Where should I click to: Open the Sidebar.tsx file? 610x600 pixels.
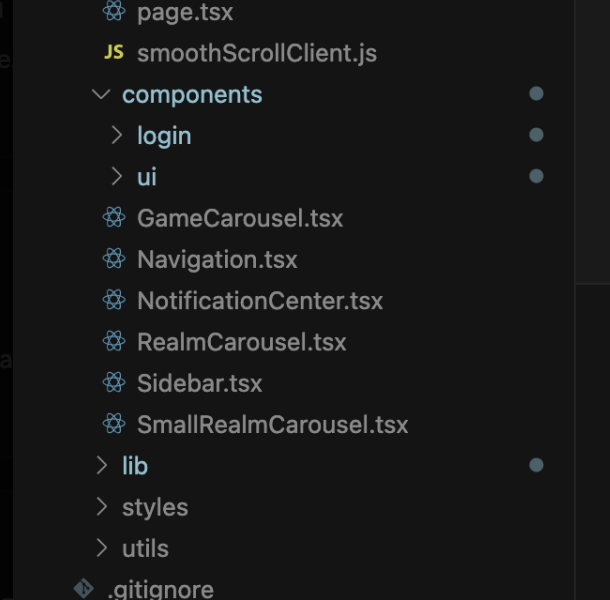[x=200, y=383]
